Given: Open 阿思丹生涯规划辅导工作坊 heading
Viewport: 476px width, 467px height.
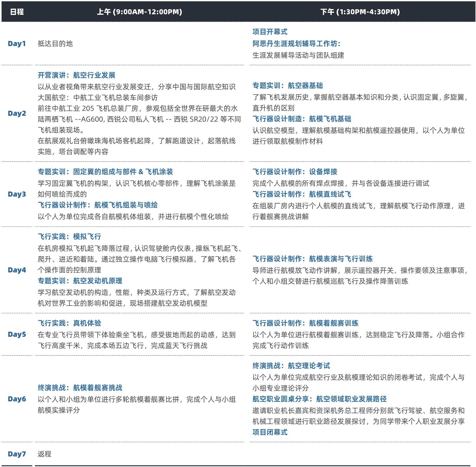Looking at the screenshot, I should point(296,44).
